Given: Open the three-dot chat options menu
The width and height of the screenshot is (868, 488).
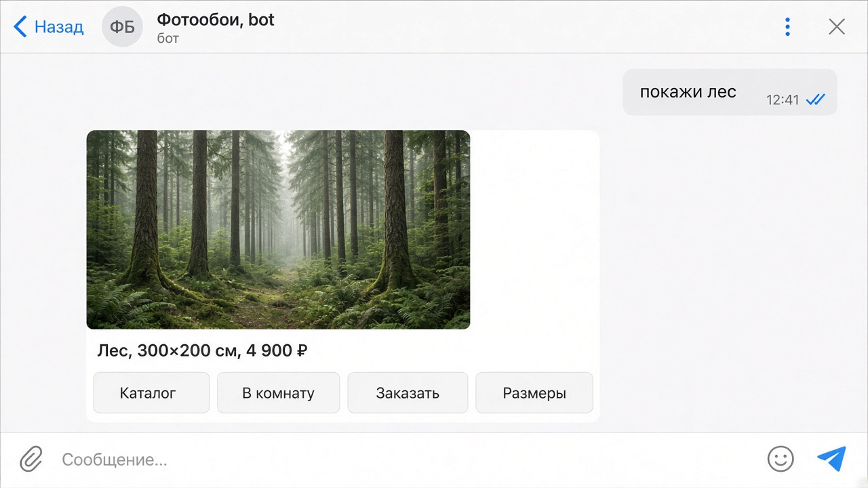Looking at the screenshot, I should click(787, 26).
